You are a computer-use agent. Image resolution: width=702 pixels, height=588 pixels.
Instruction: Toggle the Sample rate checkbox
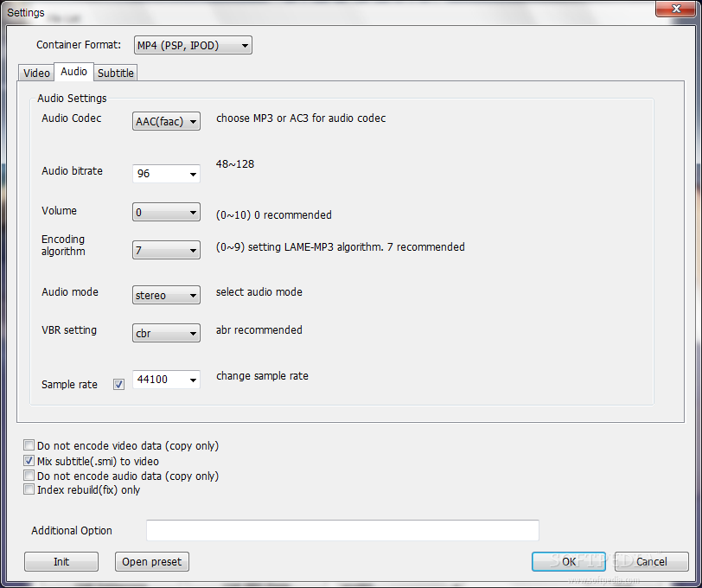118,384
